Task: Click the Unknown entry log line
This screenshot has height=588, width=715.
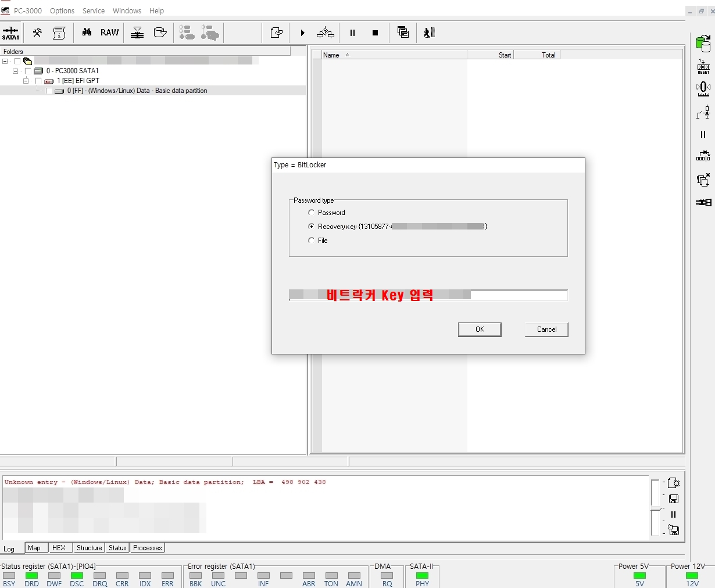Action: click(165, 482)
